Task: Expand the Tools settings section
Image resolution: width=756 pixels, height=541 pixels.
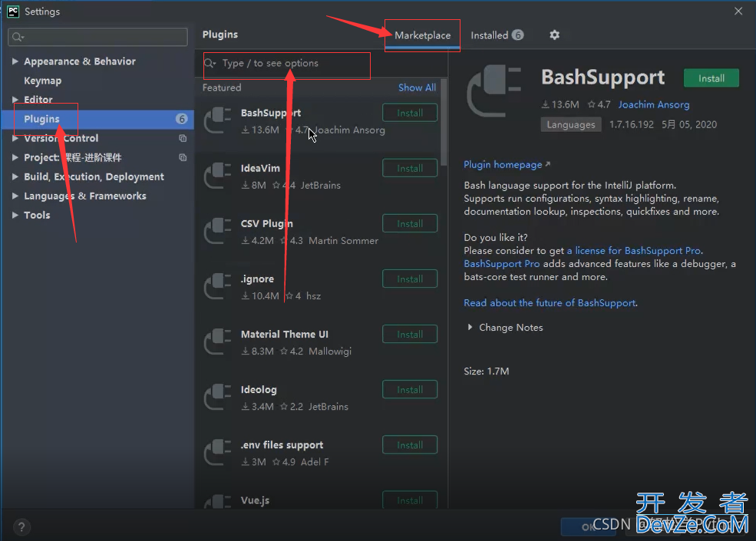Action: pos(15,216)
